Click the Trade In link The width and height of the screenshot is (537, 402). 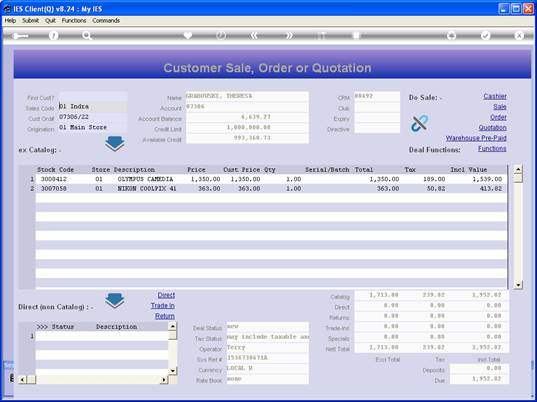pyautogui.click(x=163, y=305)
